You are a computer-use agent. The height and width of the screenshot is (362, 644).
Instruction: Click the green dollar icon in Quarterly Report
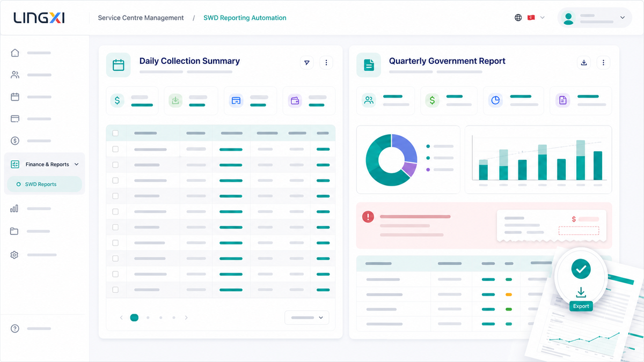tap(432, 100)
